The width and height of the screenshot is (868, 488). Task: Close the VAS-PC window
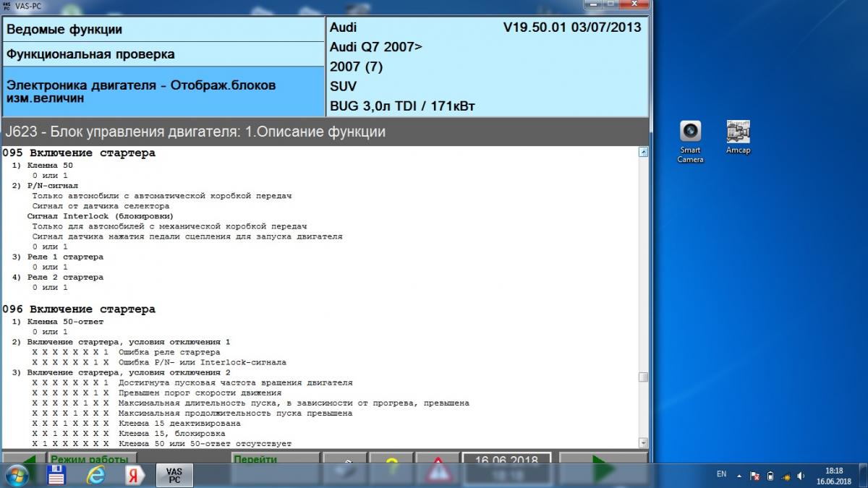[636, 4]
